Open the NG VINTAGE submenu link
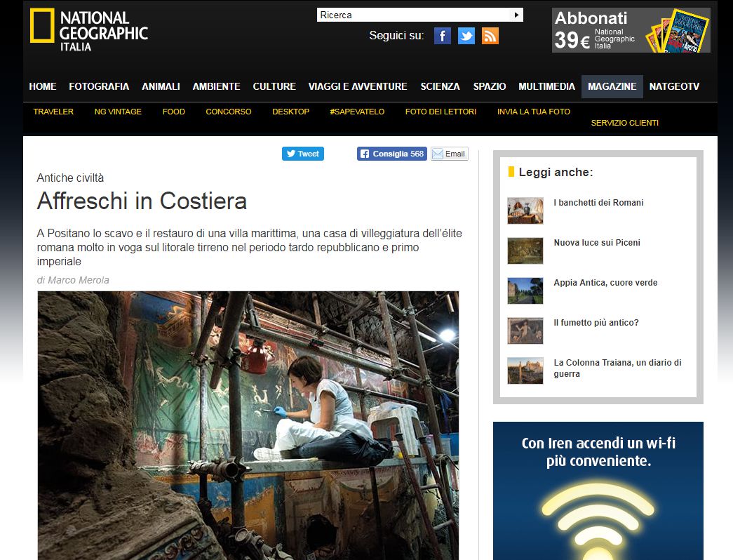 [x=118, y=112]
